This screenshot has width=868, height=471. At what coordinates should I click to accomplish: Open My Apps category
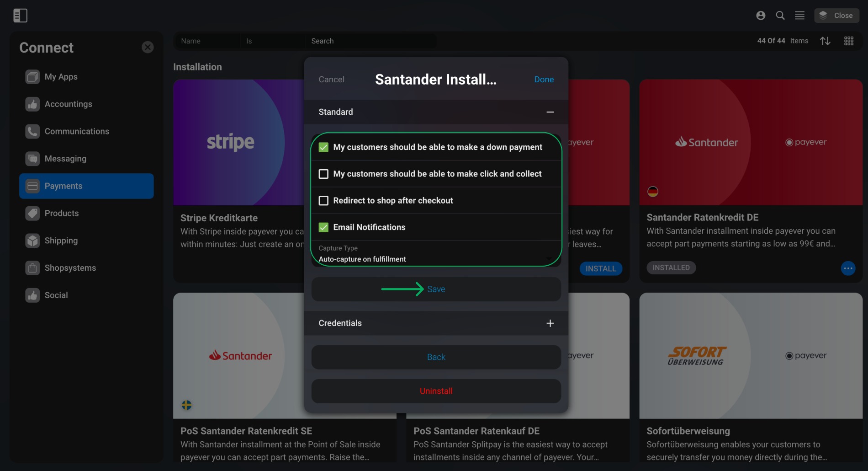86,77
